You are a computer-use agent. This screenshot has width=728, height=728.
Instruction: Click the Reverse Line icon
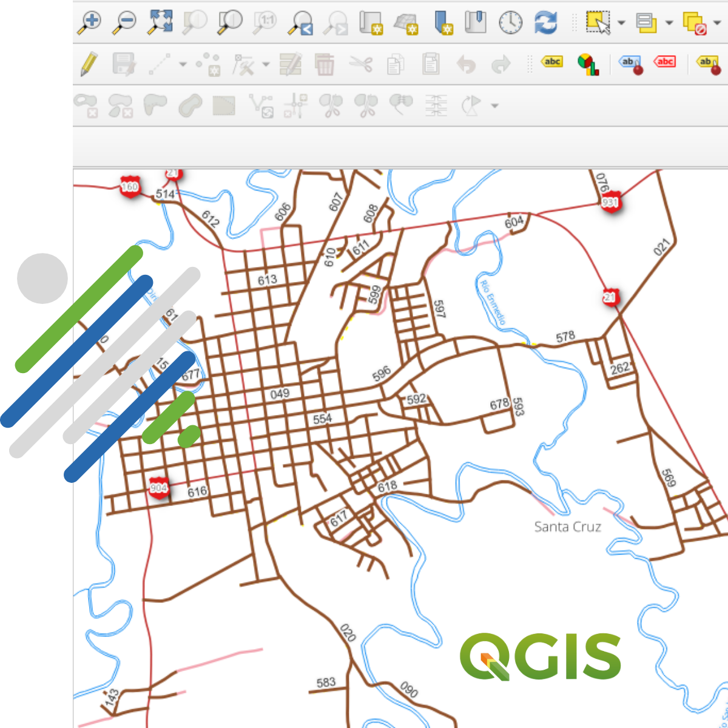[x=261, y=106]
